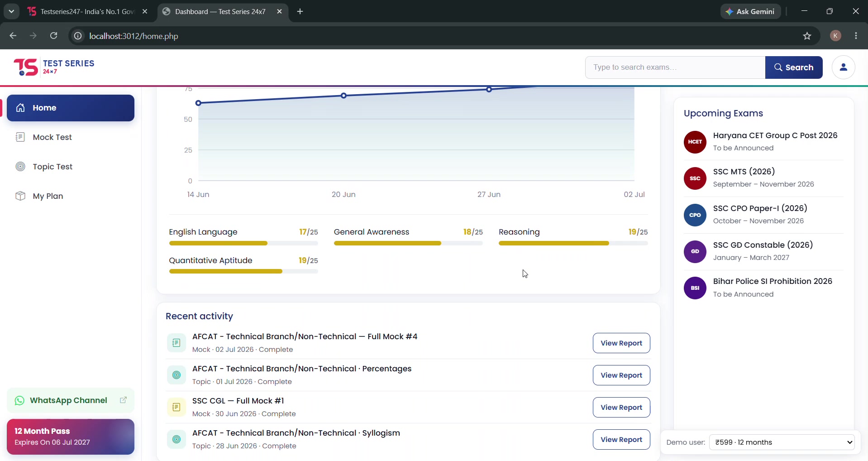Click the SSC CGL Full Mock #1 icon
Image resolution: width=868 pixels, height=461 pixels.
[176, 407]
